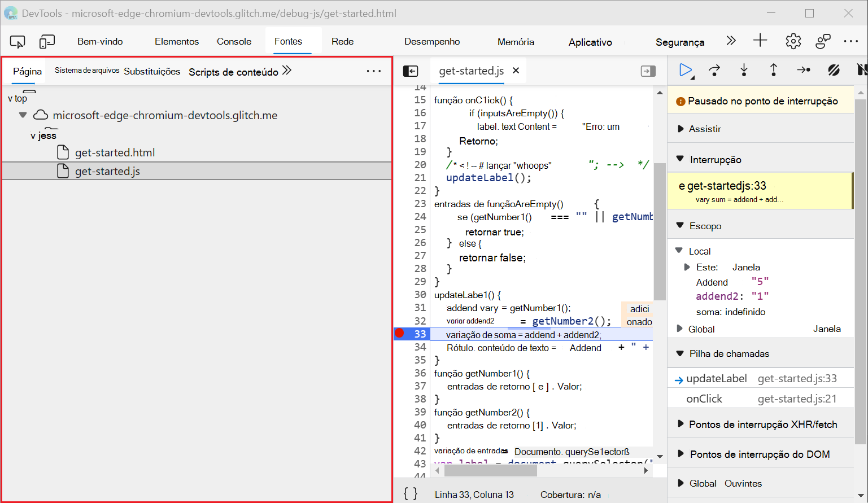The height and width of the screenshot is (503, 868).
Task: Expand the Global Ouvintes section
Action: [x=681, y=483]
